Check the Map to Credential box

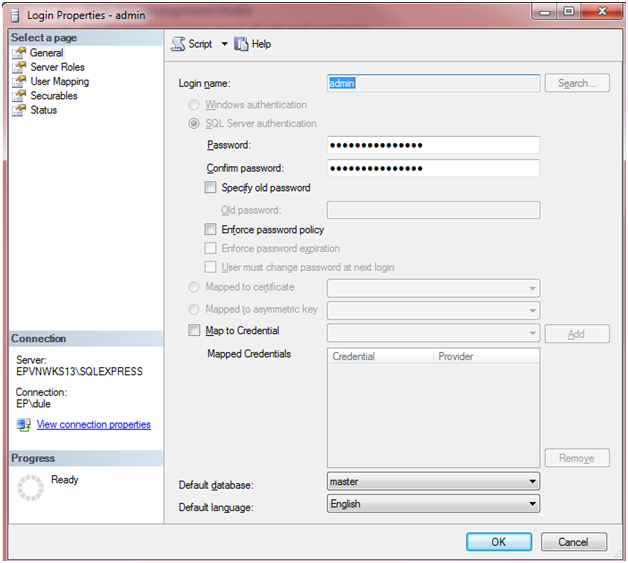(x=194, y=331)
